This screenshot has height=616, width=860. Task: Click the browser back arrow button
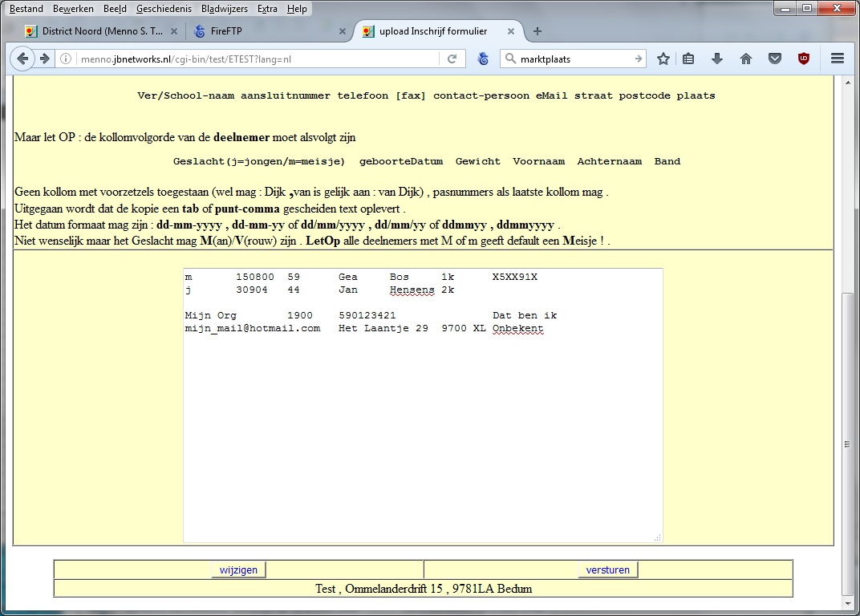point(22,59)
